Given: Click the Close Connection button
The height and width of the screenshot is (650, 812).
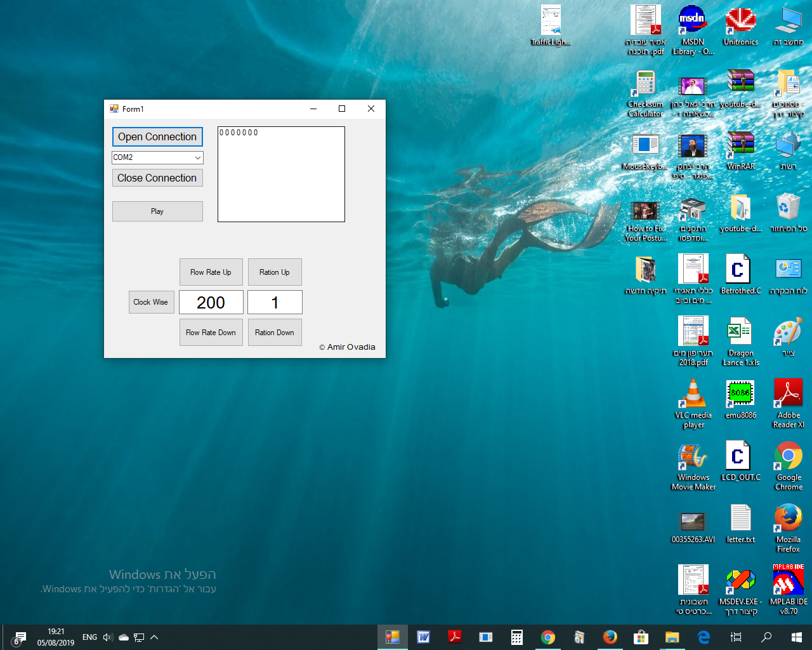Looking at the screenshot, I should (x=157, y=178).
